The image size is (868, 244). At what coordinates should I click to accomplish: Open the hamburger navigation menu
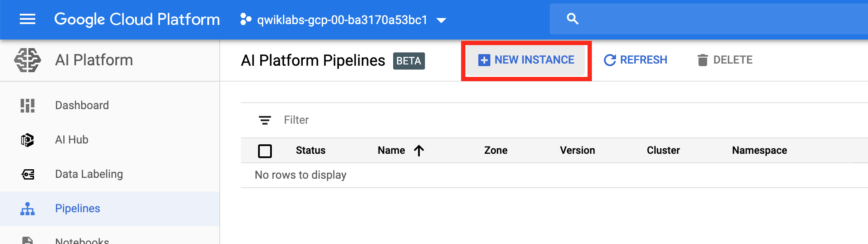point(28,19)
